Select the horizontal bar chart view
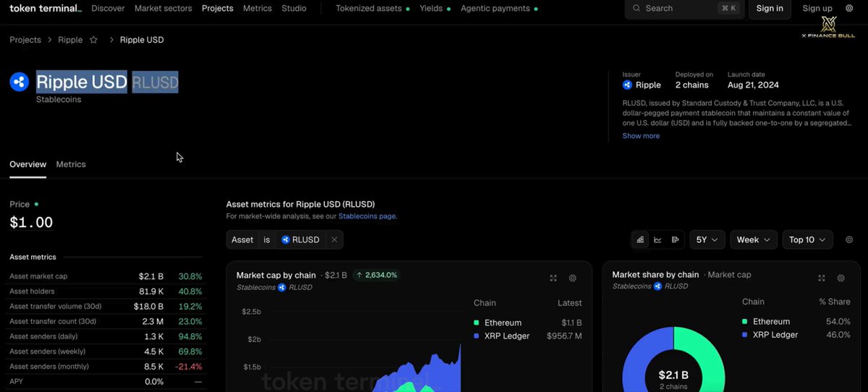This screenshot has width=868, height=392. click(x=675, y=239)
